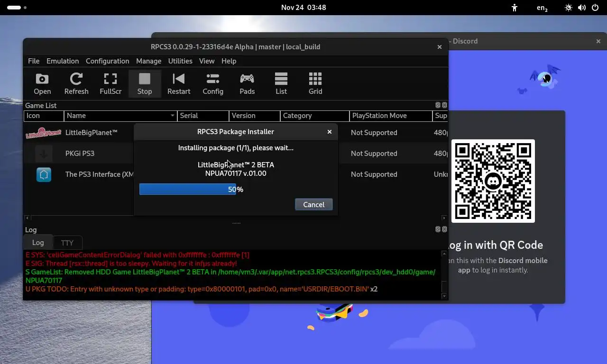This screenshot has height=364, width=607.
Task: Select The PS3 Interface icon
Action: 44,174
